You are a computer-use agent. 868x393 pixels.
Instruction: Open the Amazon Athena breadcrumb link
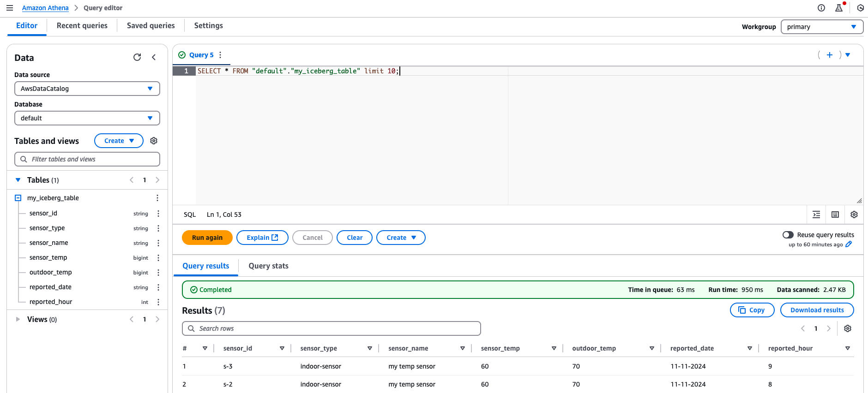click(x=45, y=8)
